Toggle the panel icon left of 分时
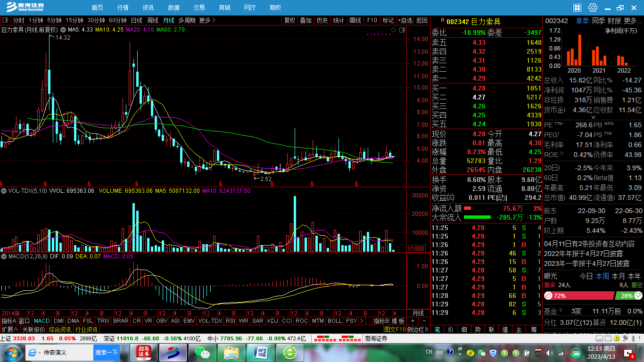Screen dimensions: 644x362 pos(5,20)
